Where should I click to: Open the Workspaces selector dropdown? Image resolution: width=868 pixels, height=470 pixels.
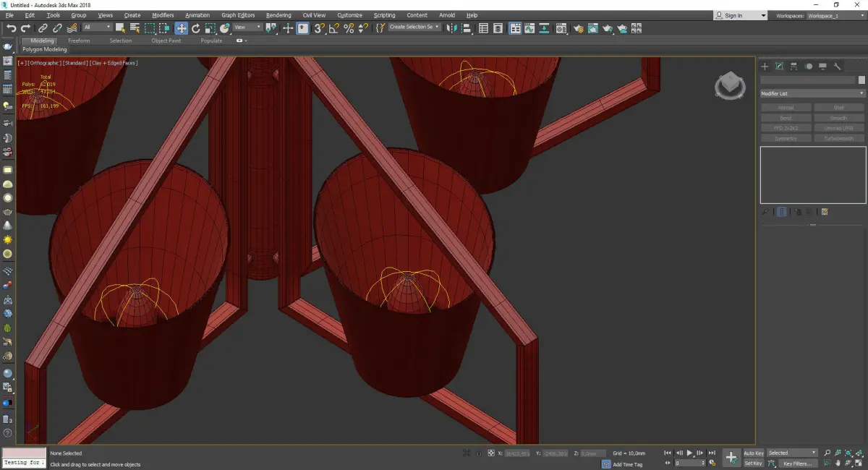point(835,15)
